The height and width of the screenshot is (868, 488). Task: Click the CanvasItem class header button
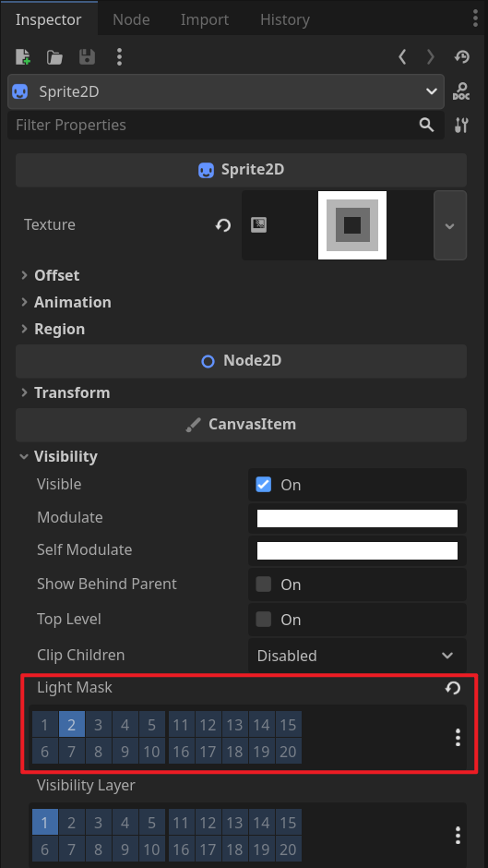click(241, 425)
